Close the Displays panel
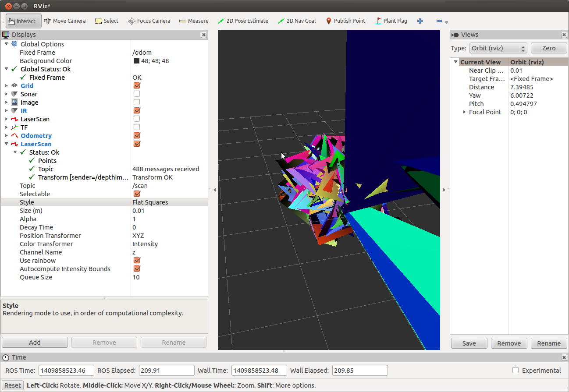Image resolution: width=569 pixels, height=392 pixels. pyautogui.click(x=204, y=35)
